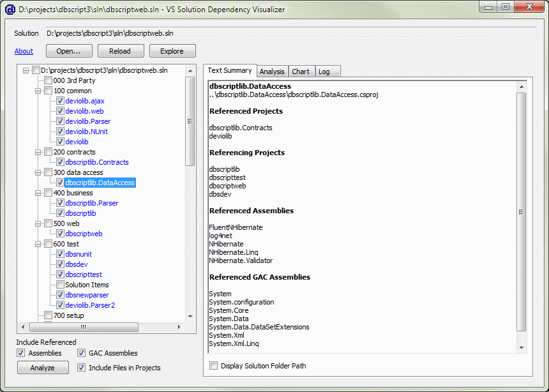
Task: Click System.Data.DataSetExtensions in GAC list
Action: 259,327
